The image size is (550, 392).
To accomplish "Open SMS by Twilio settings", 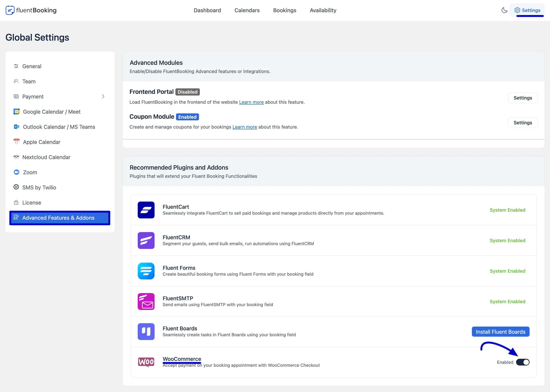I will click(60, 187).
